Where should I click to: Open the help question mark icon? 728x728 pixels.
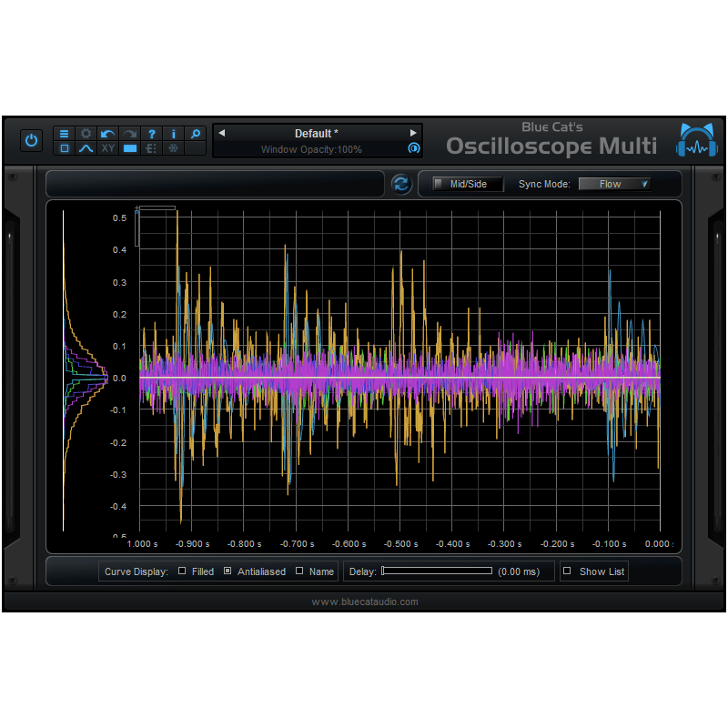click(151, 134)
